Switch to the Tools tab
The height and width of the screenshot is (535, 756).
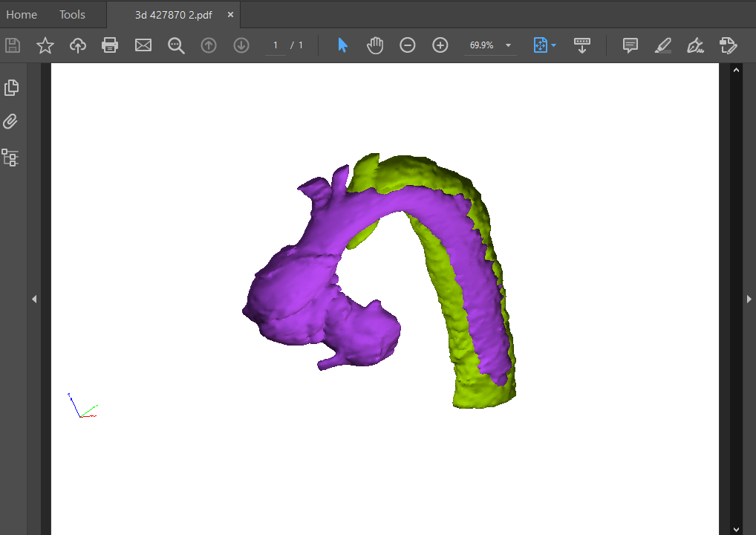click(71, 14)
